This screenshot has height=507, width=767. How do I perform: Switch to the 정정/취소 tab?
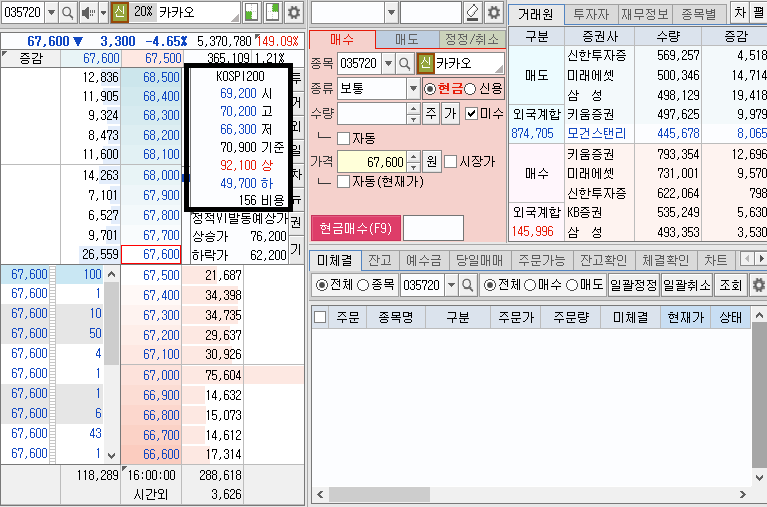472,40
